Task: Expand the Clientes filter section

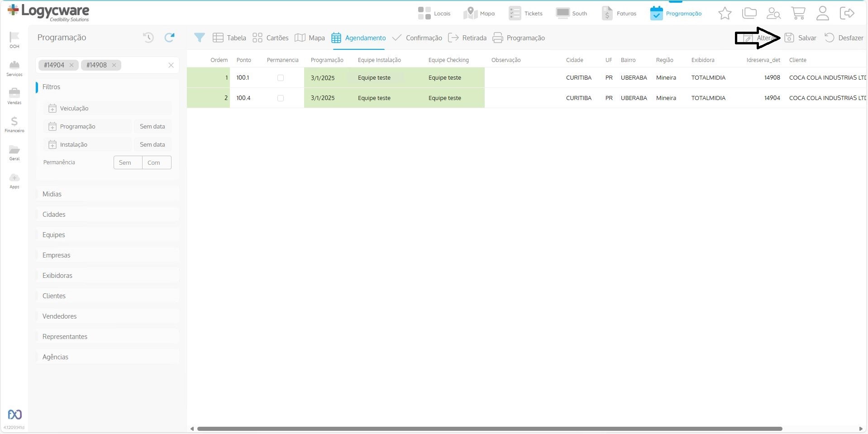Action: pos(108,296)
